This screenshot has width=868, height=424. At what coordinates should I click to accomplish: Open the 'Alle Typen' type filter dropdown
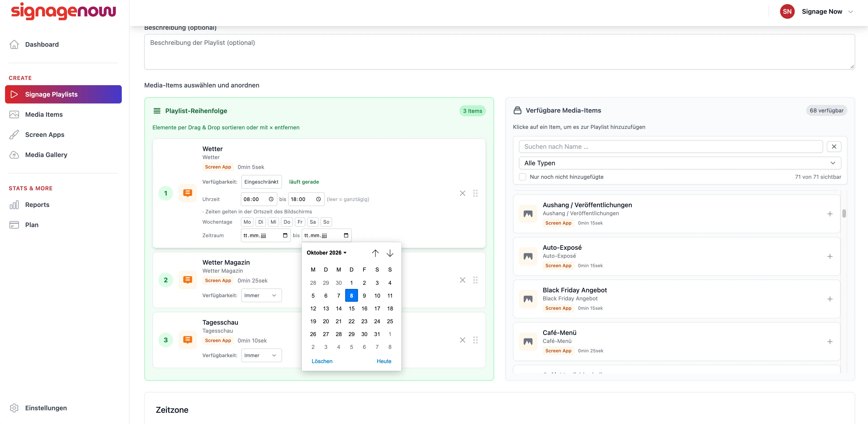[680, 163]
